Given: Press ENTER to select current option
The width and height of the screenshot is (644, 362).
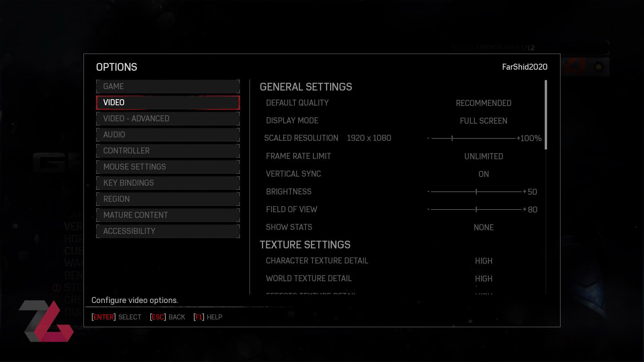Looking at the screenshot, I should point(103,317).
